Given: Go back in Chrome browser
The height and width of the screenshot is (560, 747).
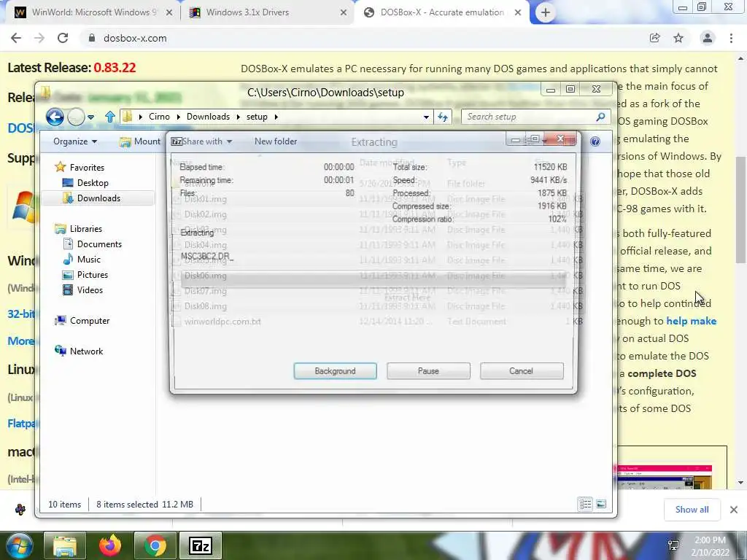Looking at the screenshot, I should [x=16, y=38].
